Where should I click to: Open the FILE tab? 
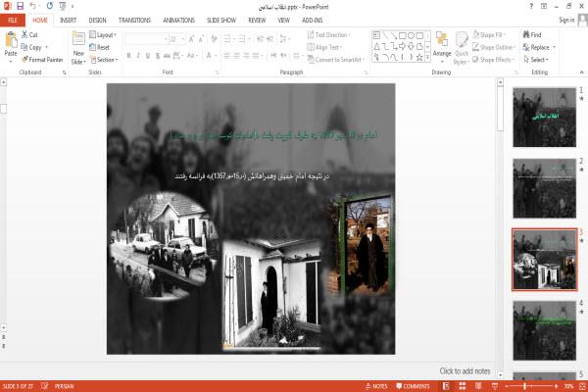[x=13, y=21]
